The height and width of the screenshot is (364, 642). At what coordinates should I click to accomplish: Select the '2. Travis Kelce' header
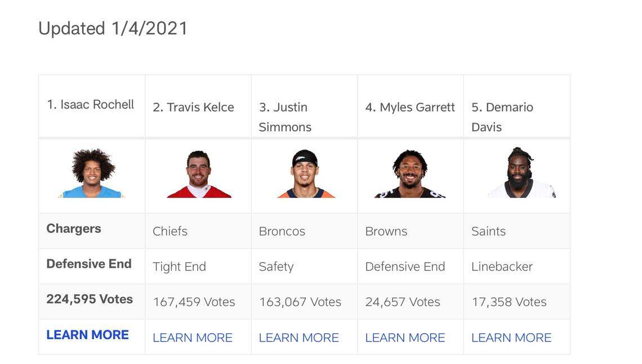[x=193, y=107]
